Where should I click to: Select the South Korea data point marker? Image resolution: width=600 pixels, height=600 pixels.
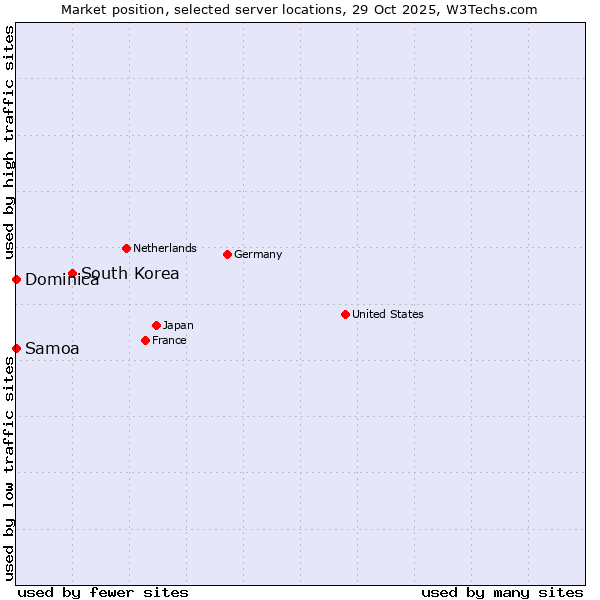coord(72,273)
